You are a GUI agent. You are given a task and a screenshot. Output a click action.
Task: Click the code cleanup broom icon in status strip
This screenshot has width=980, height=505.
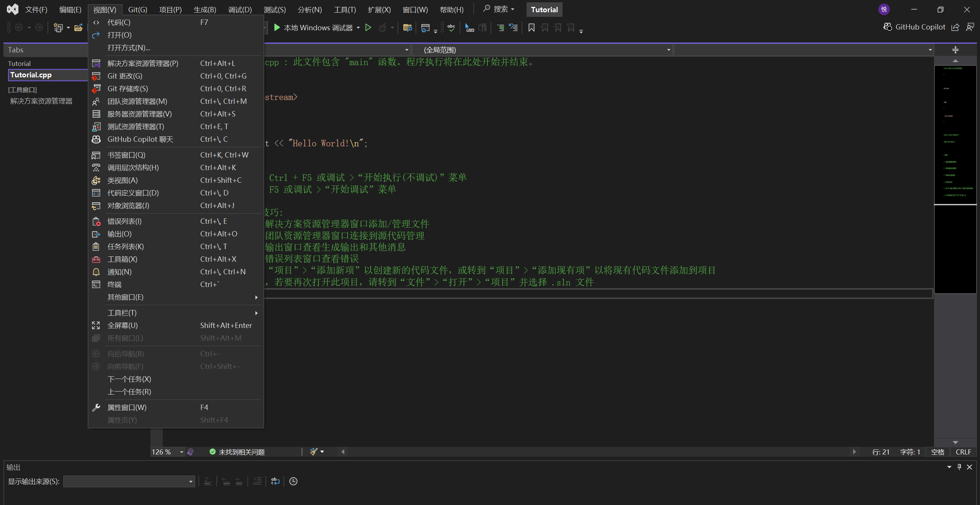point(314,452)
